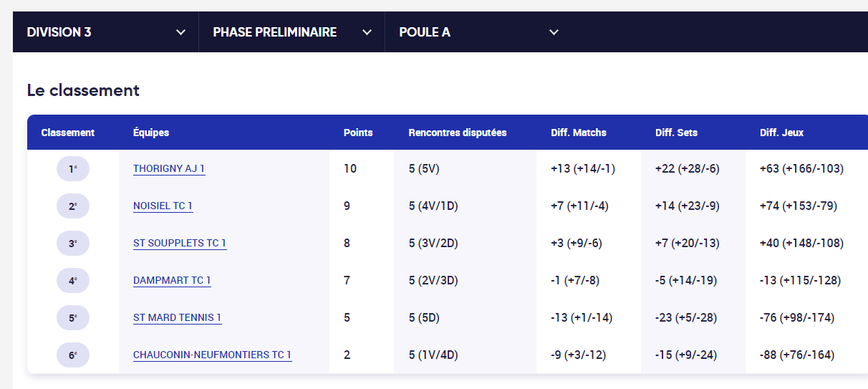This screenshot has width=868, height=389.
Task: Click the 1st place ranking badge
Action: pos(73,169)
